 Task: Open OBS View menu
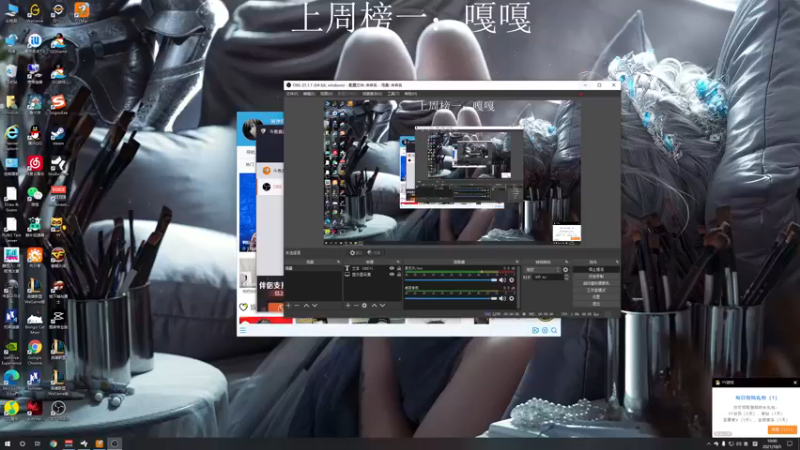pos(327,94)
